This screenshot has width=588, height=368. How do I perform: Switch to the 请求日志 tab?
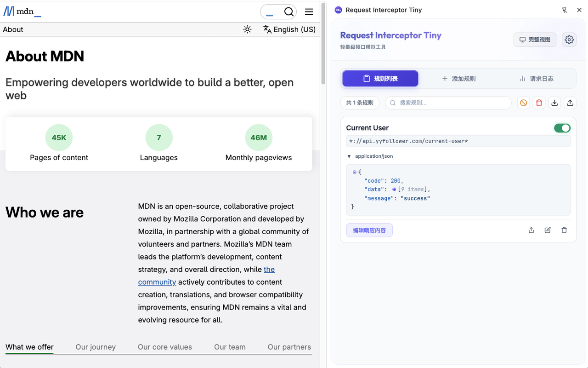pos(536,79)
